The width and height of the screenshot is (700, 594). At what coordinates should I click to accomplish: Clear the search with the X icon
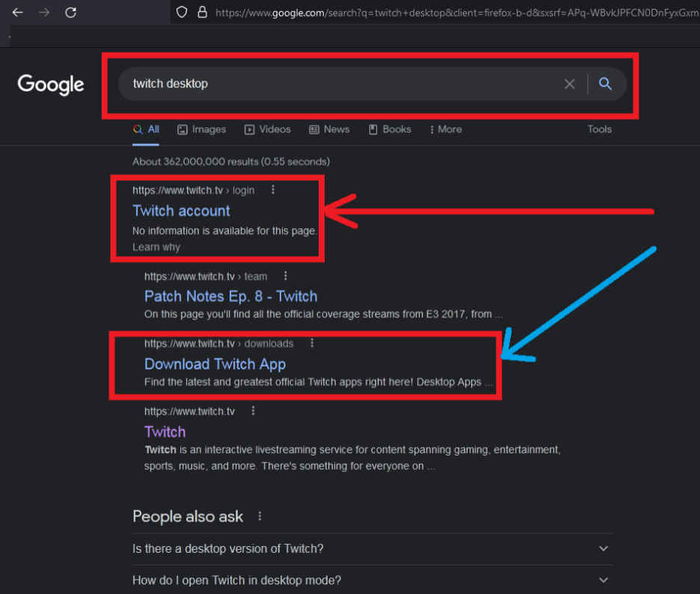tap(569, 84)
